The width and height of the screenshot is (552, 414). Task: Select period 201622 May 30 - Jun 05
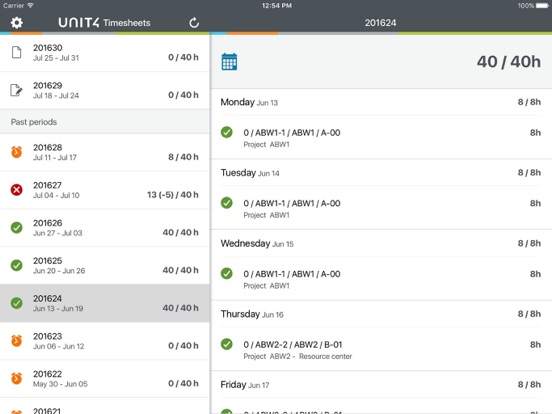(x=105, y=378)
